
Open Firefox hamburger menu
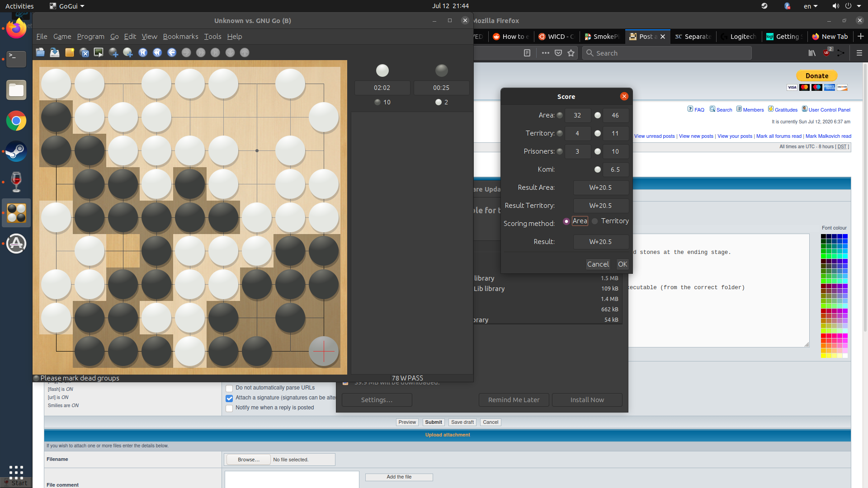pyautogui.click(x=859, y=53)
